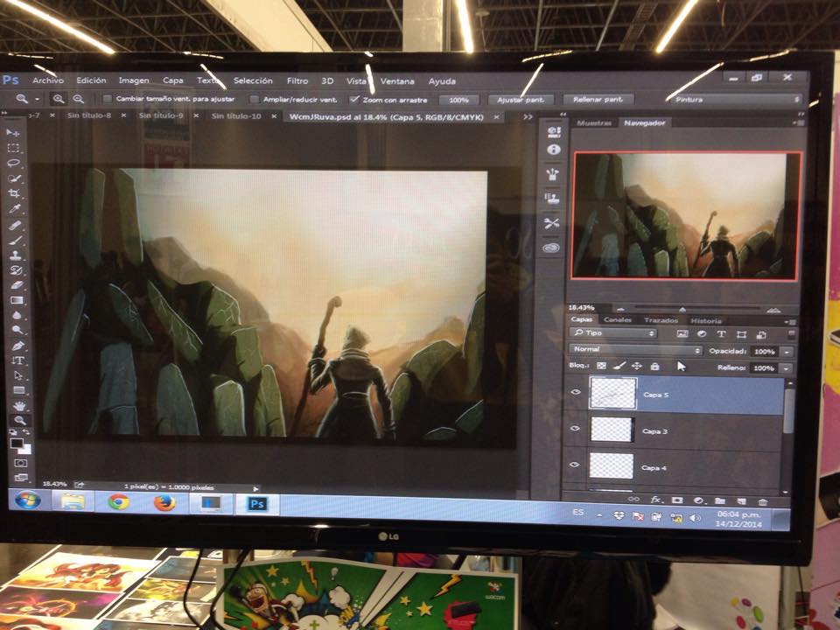Change the screen mode
The height and width of the screenshot is (630, 840).
coord(21,477)
